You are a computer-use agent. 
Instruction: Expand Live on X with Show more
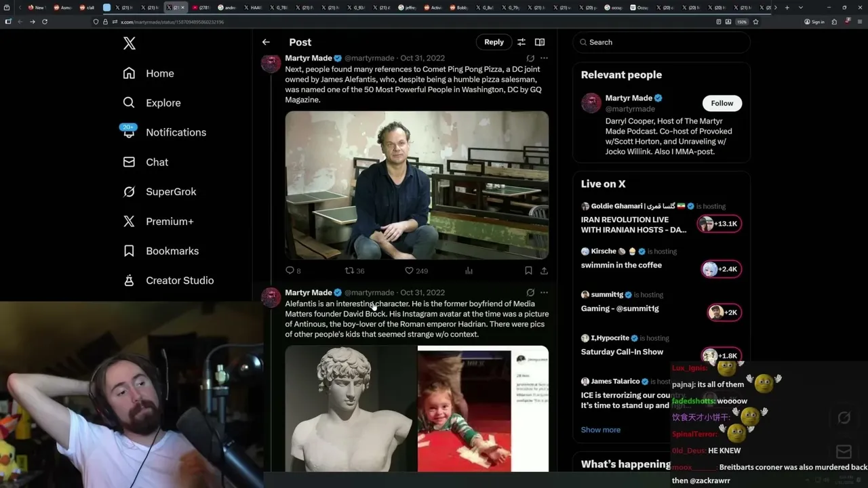(601, 430)
